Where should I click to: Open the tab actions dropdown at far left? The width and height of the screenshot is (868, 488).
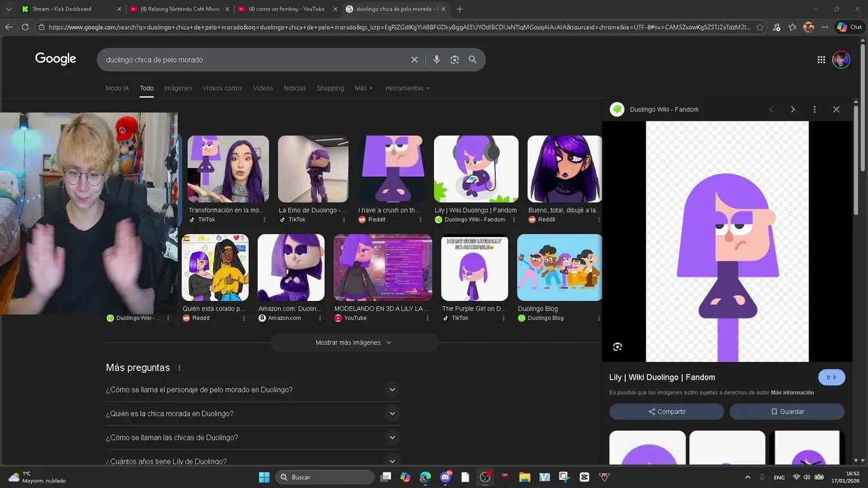tap(9, 9)
